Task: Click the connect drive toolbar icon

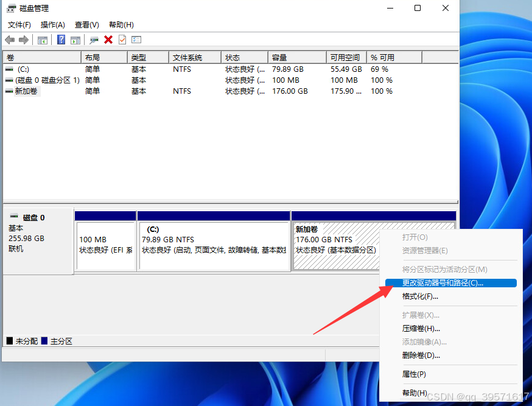Action: [94, 40]
